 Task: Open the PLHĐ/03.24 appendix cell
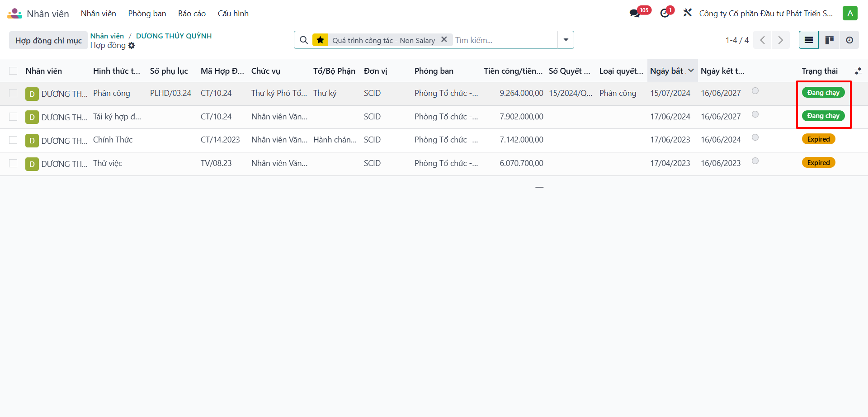[170, 93]
